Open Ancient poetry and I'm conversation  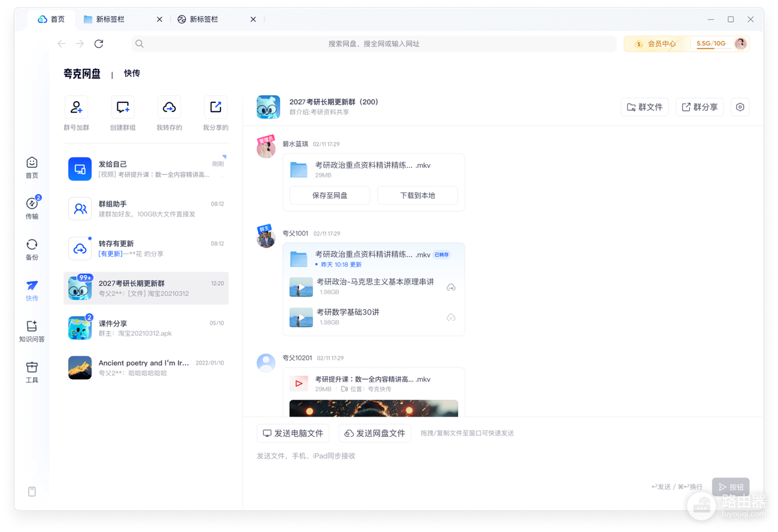(146, 367)
